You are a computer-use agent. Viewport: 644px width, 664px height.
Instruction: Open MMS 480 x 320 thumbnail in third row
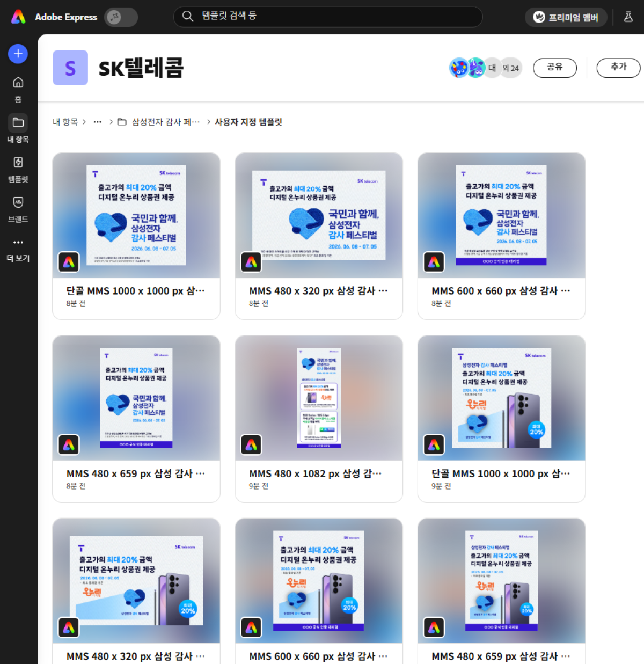[x=136, y=581]
